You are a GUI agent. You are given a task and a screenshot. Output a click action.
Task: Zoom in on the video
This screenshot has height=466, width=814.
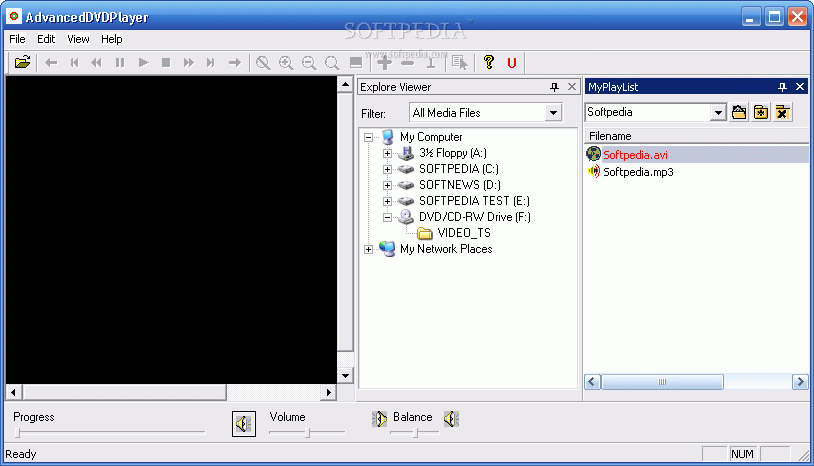[x=286, y=63]
